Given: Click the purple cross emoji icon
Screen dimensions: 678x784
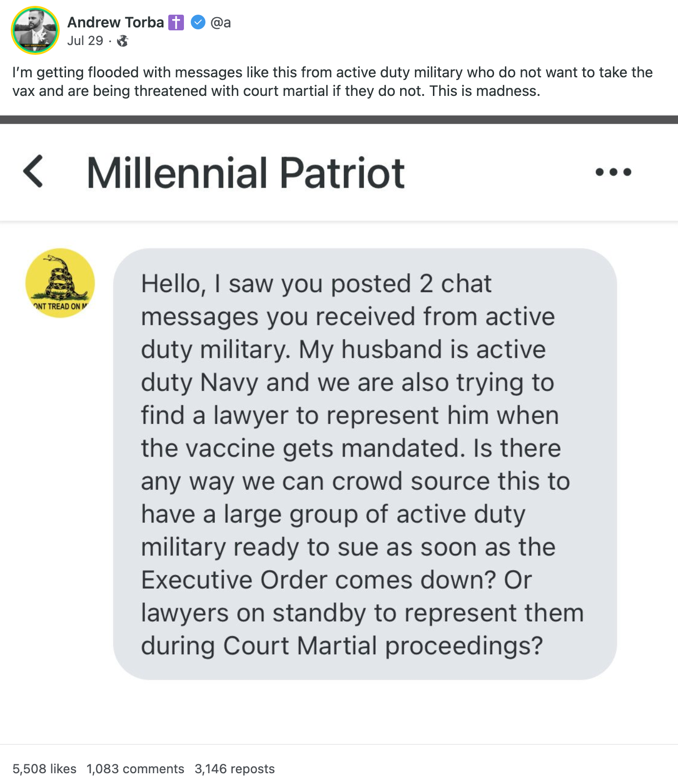Looking at the screenshot, I should [176, 23].
